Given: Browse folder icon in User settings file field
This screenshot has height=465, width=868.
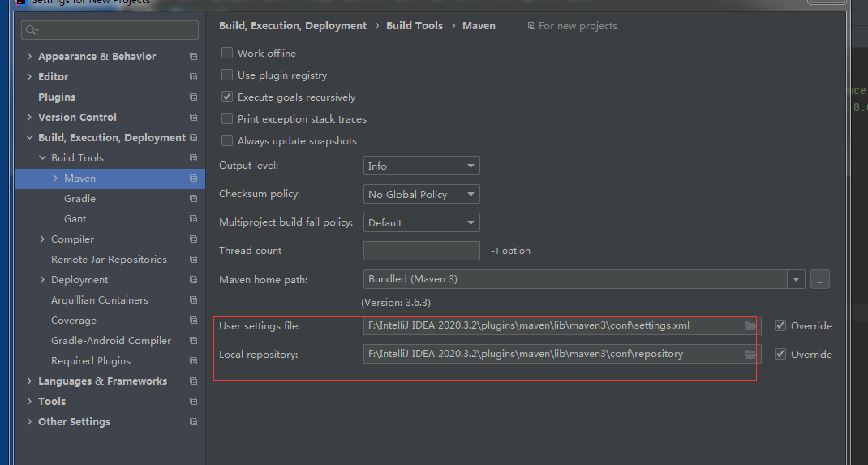Looking at the screenshot, I should click(750, 325).
